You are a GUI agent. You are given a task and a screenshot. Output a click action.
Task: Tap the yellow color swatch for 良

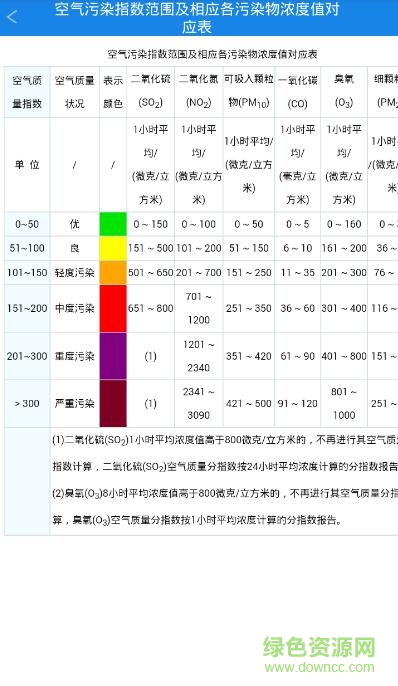tap(113, 248)
